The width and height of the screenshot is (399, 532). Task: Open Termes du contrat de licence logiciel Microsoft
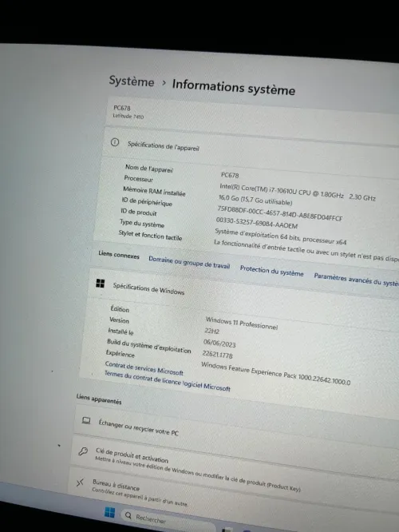click(167, 381)
